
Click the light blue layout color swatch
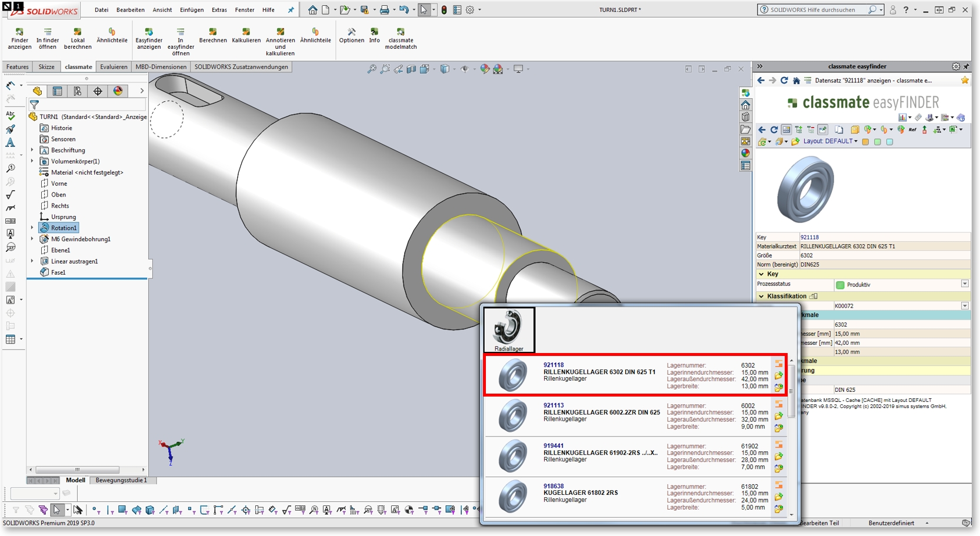point(889,142)
